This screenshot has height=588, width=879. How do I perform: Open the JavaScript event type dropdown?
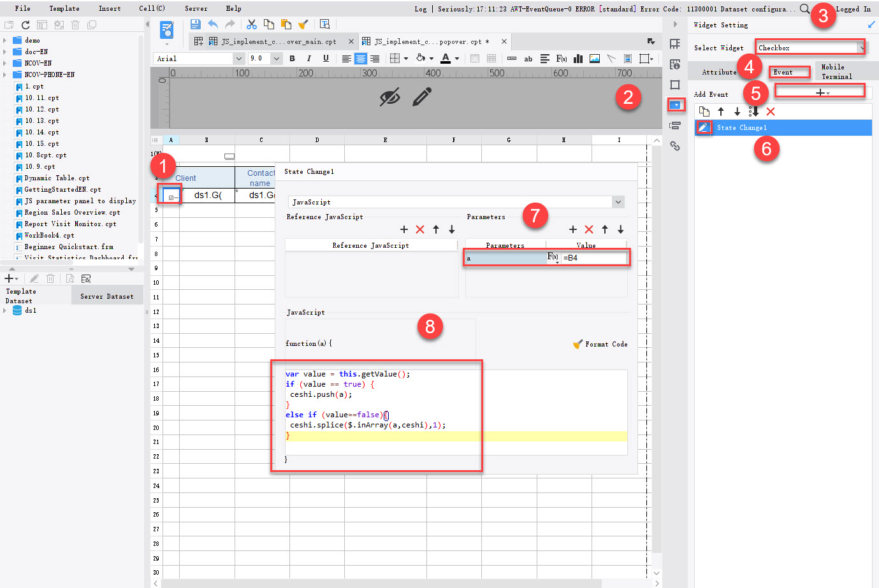pos(617,201)
